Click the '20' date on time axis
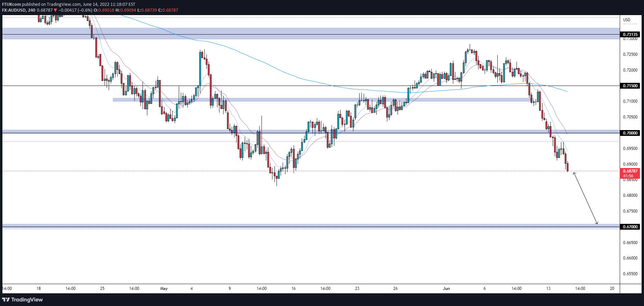 click(612, 289)
